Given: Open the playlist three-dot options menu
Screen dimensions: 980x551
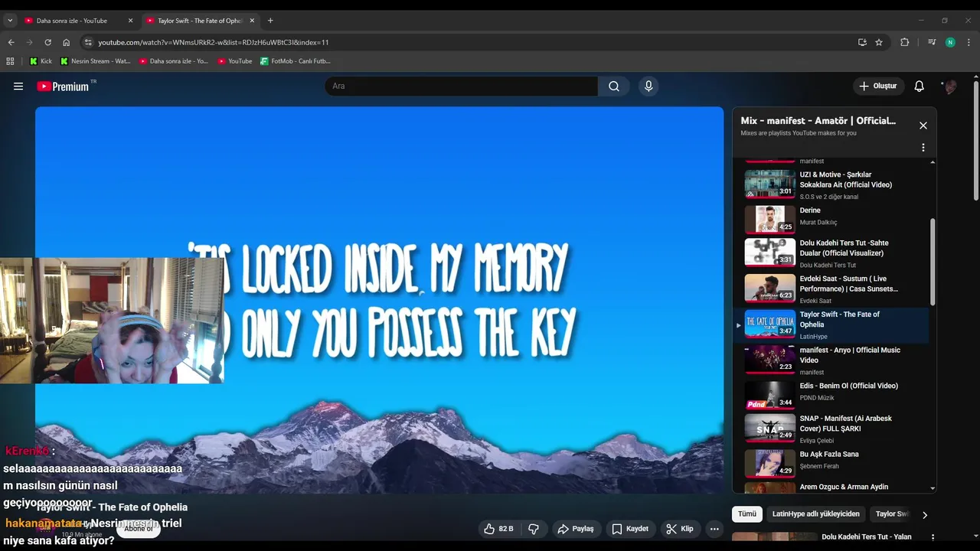Looking at the screenshot, I should [923, 148].
